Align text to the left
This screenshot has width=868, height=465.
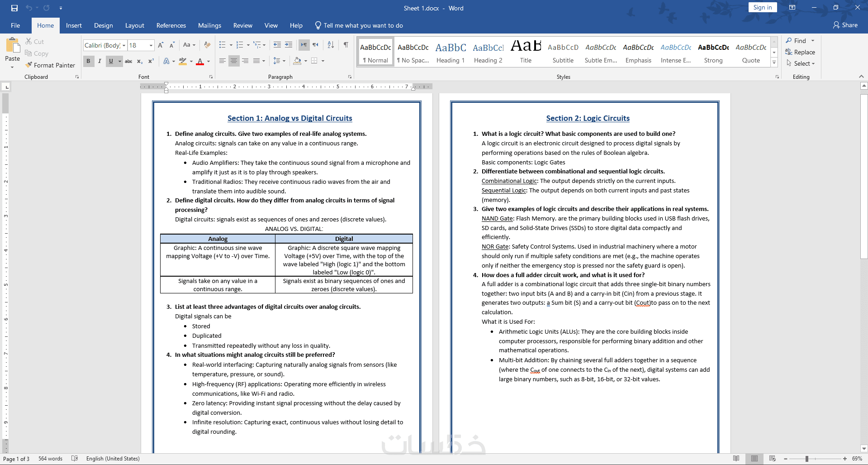[223, 61]
